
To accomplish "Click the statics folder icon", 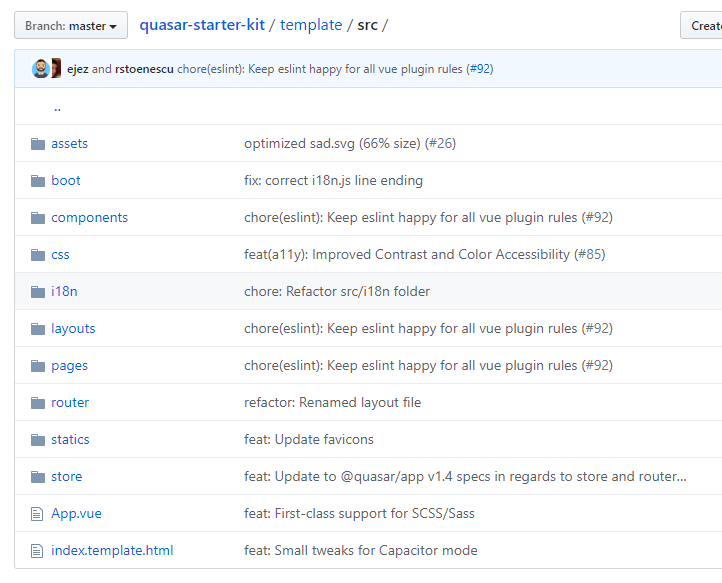I will (38, 440).
